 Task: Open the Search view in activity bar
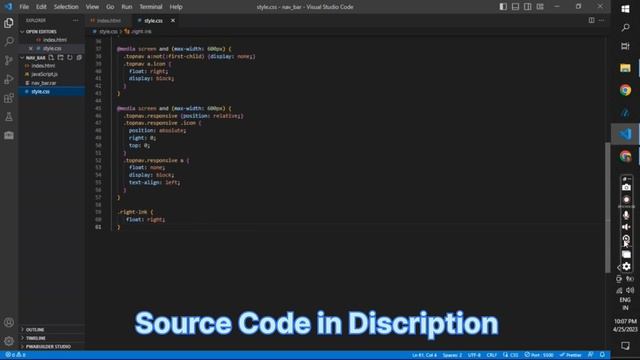[9, 41]
